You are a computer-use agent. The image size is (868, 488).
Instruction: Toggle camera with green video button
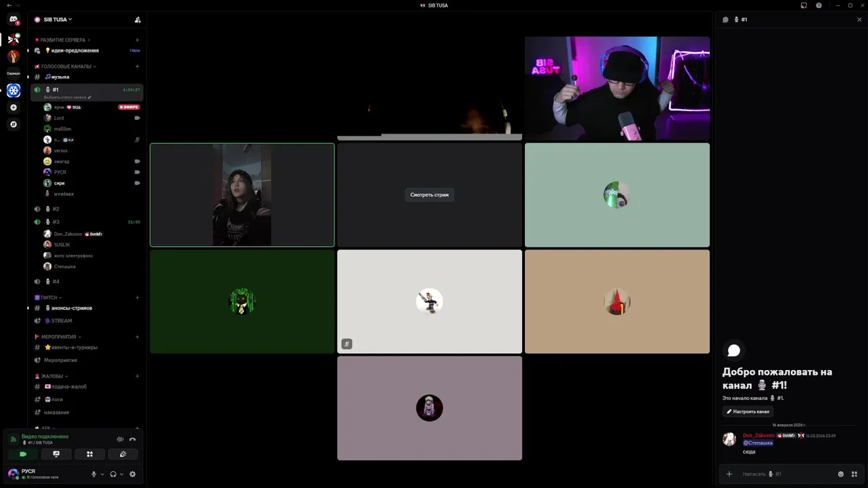23,454
